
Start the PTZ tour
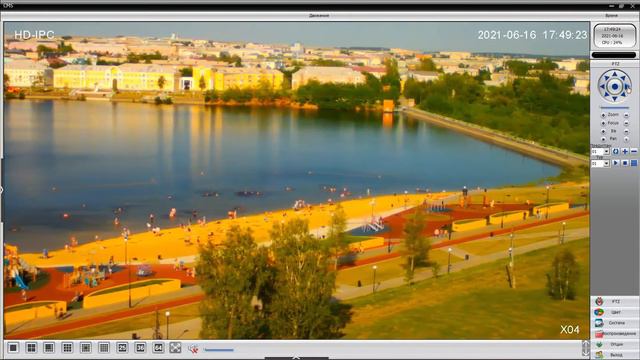tap(616, 163)
